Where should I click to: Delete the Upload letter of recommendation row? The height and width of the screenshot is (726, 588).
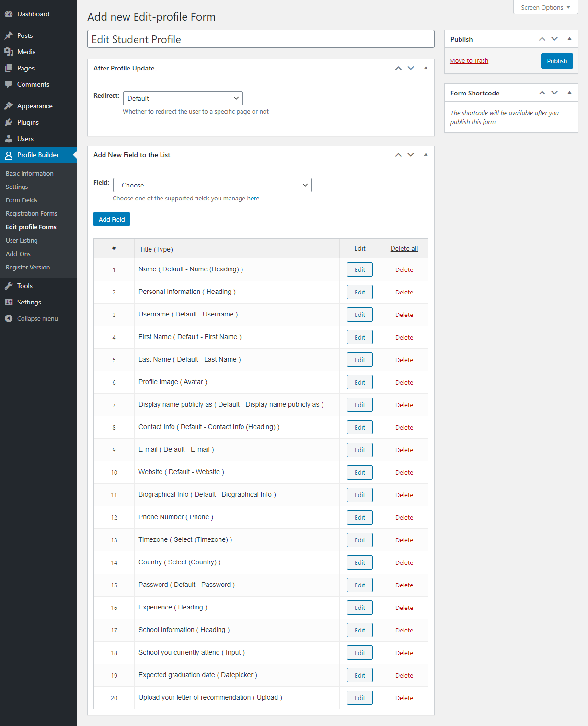click(404, 698)
